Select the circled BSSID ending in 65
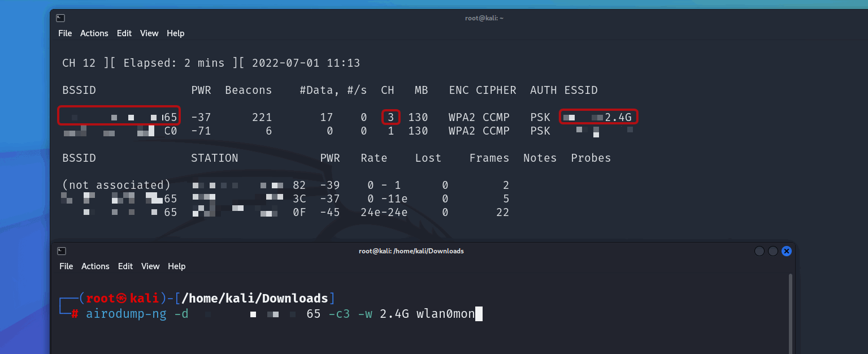Screen dimensions: 868x354 click(118, 116)
